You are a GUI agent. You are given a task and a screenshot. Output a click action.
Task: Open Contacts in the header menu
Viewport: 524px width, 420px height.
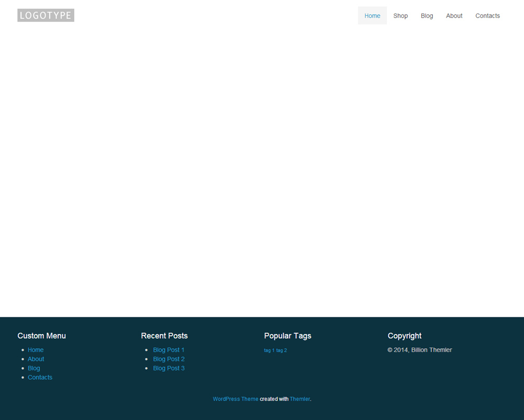click(487, 16)
